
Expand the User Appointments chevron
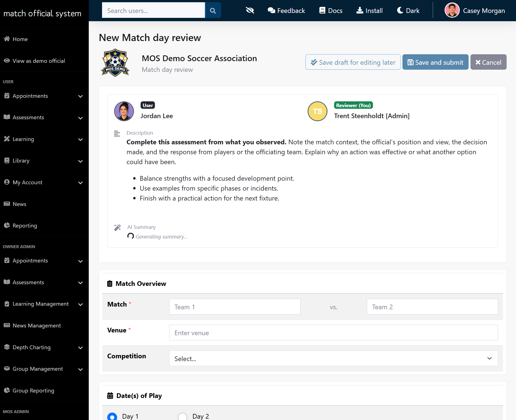click(80, 96)
